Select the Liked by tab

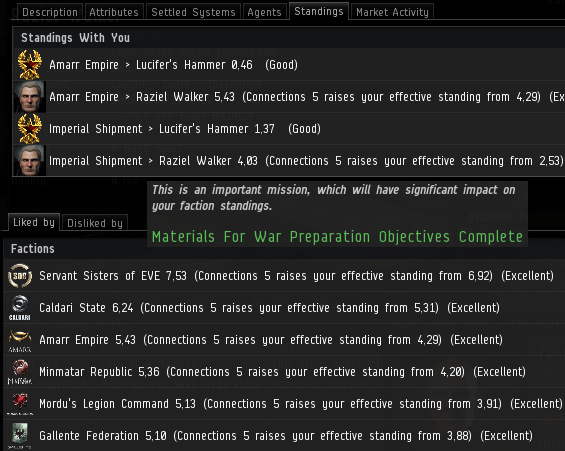pyautogui.click(x=34, y=222)
